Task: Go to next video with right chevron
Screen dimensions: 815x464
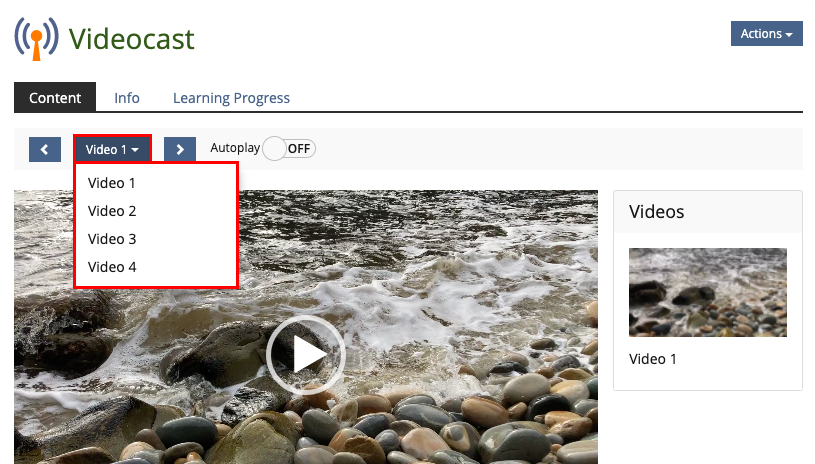Action: click(180, 150)
